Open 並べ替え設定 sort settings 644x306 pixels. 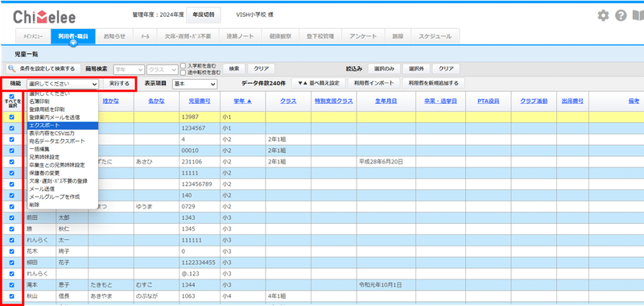point(318,84)
